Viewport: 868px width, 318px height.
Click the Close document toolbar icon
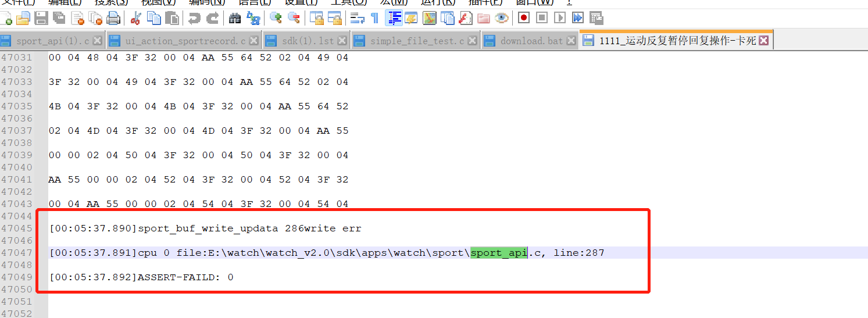(77, 19)
